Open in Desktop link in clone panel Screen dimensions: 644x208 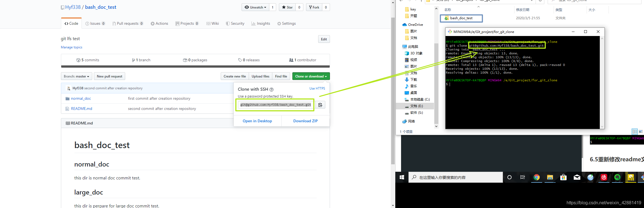click(257, 121)
